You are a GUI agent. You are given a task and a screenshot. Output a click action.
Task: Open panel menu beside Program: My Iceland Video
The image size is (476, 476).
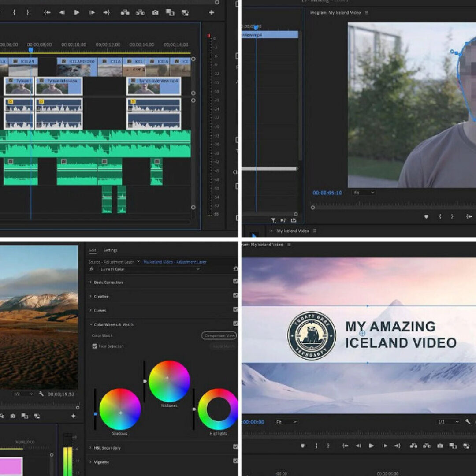point(367,13)
